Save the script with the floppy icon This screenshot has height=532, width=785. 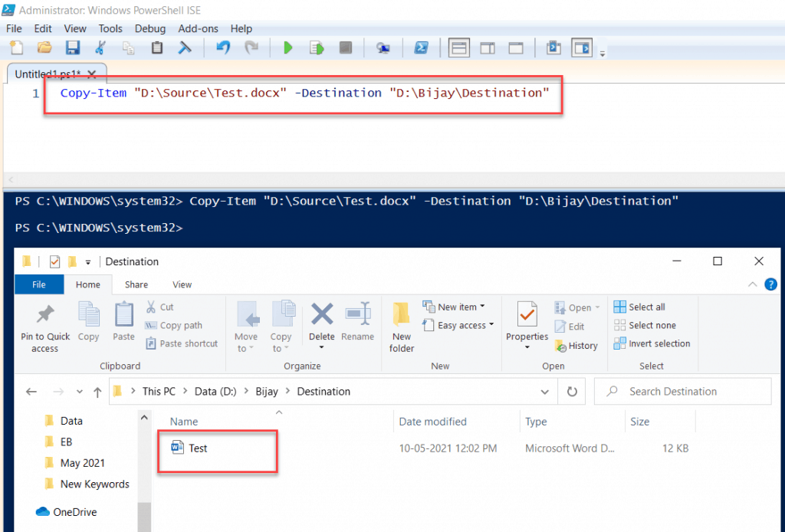pyautogui.click(x=73, y=48)
